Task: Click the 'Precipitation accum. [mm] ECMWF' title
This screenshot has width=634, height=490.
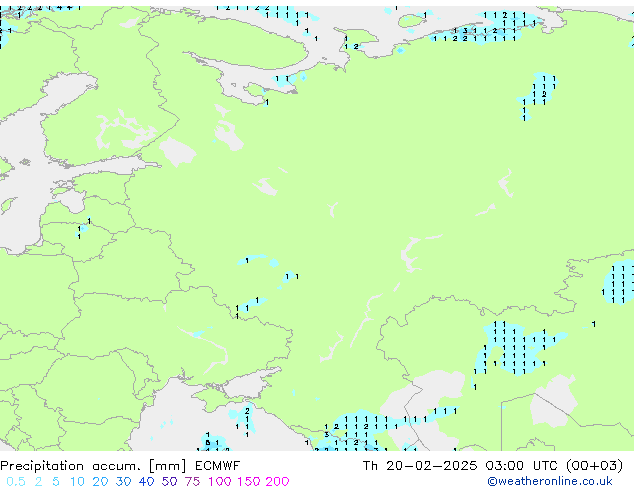Action: pos(120,466)
